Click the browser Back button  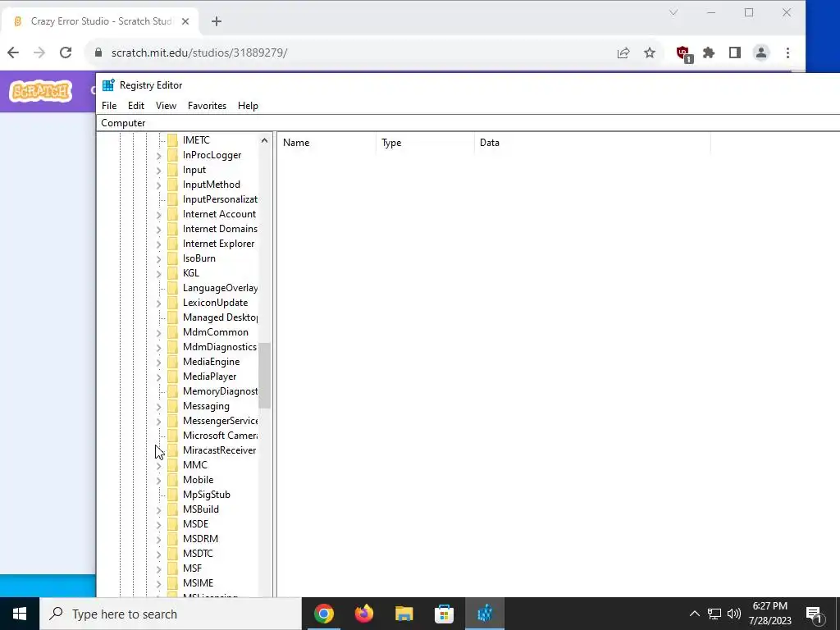coord(13,52)
